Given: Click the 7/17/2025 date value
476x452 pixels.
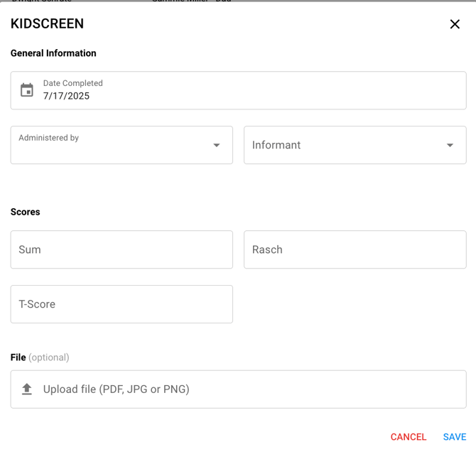Looking at the screenshot, I should [x=66, y=97].
